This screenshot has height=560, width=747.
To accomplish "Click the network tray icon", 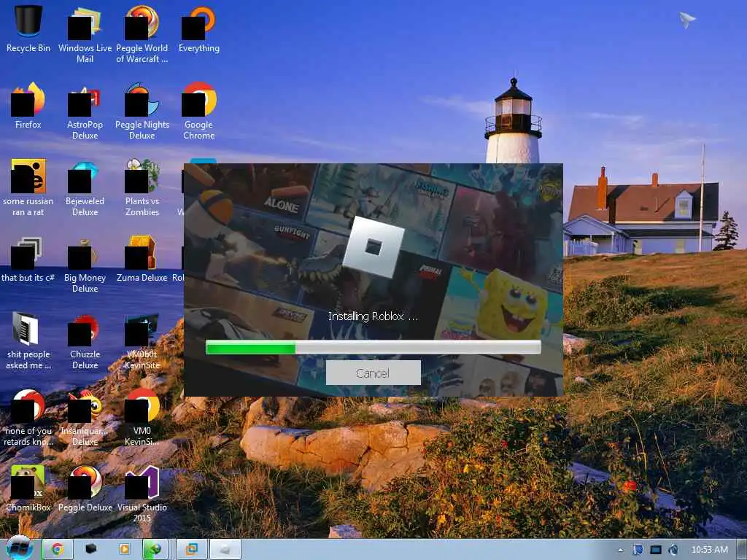I will [x=656, y=550].
